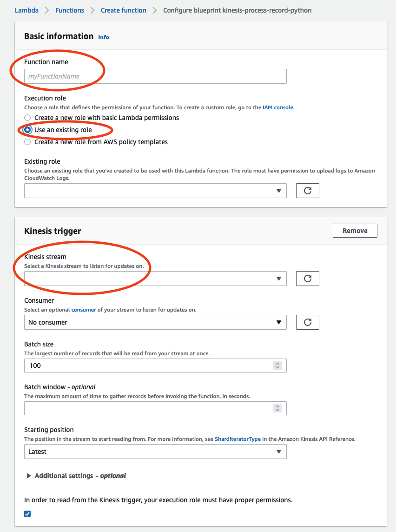Viewport: 396px width, 532px height.
Task: Decrease the Batch window value
Action: click(278, 410)
